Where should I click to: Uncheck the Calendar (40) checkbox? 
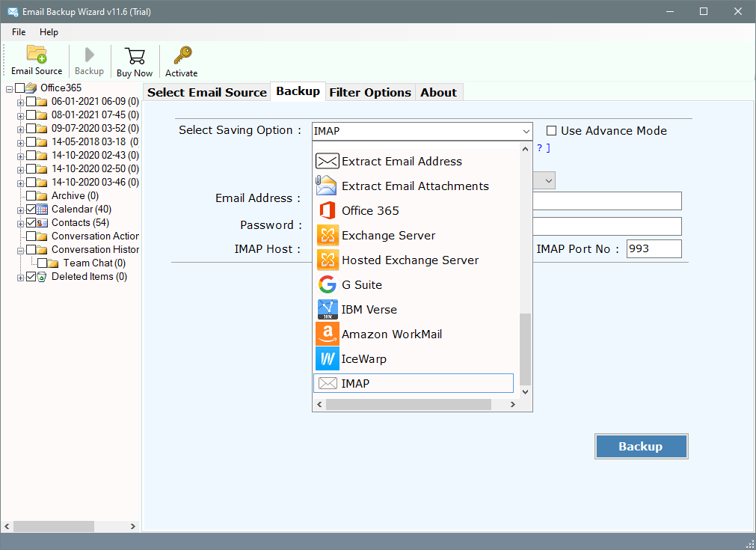click(x=31, y=209)
